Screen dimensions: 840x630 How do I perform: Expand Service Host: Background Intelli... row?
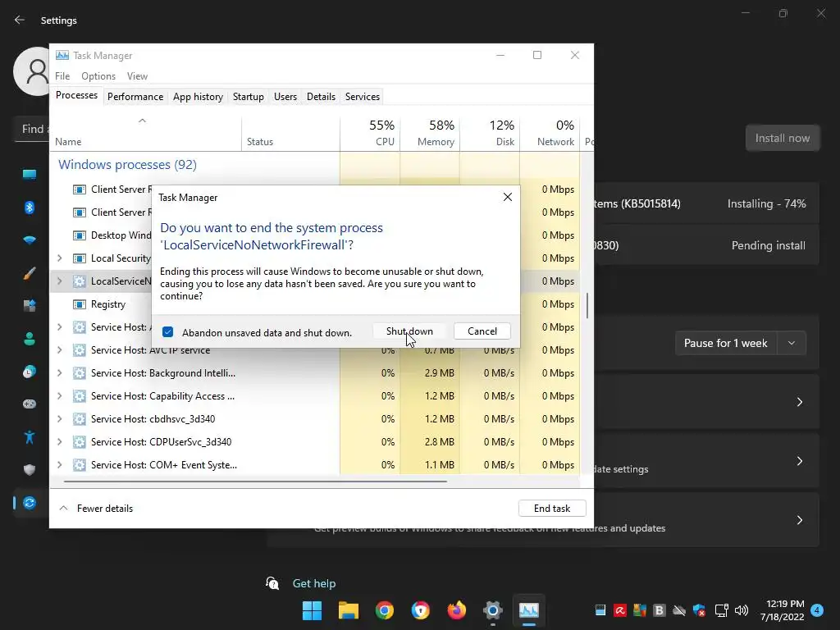[x=59, y=373]
